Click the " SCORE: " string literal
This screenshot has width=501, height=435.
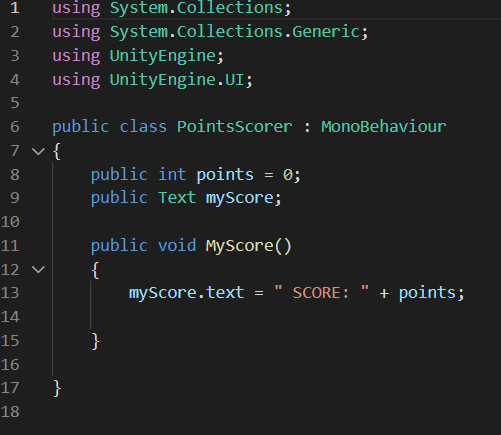pyautogui.click(x=321, y=293)
